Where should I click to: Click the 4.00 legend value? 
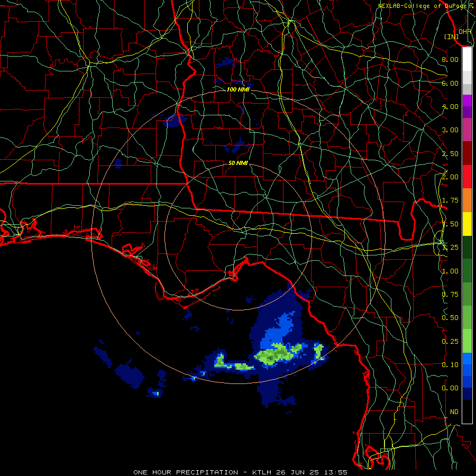tap(450, 106)
